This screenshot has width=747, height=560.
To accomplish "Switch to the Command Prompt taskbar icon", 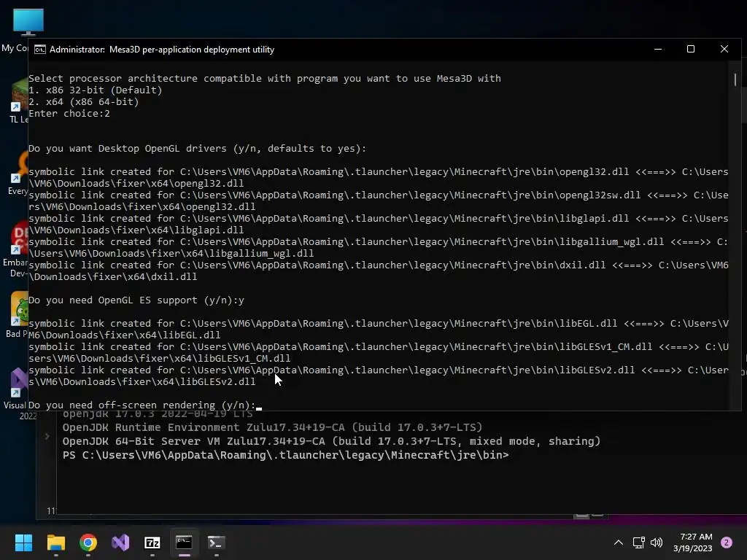I will pyautogui.click(x=184, y=542).
